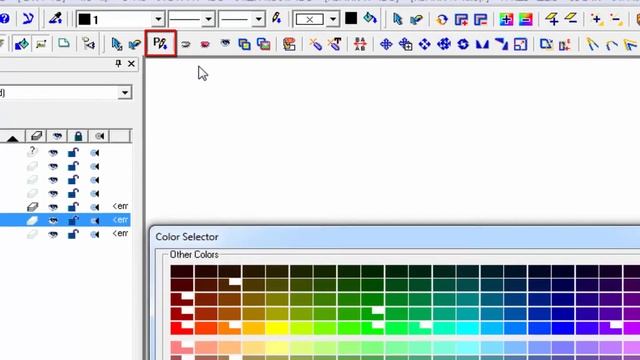Click the eye column header in layer list
The height and width of the screenshot is (360, 640).
tap(57, 136)
